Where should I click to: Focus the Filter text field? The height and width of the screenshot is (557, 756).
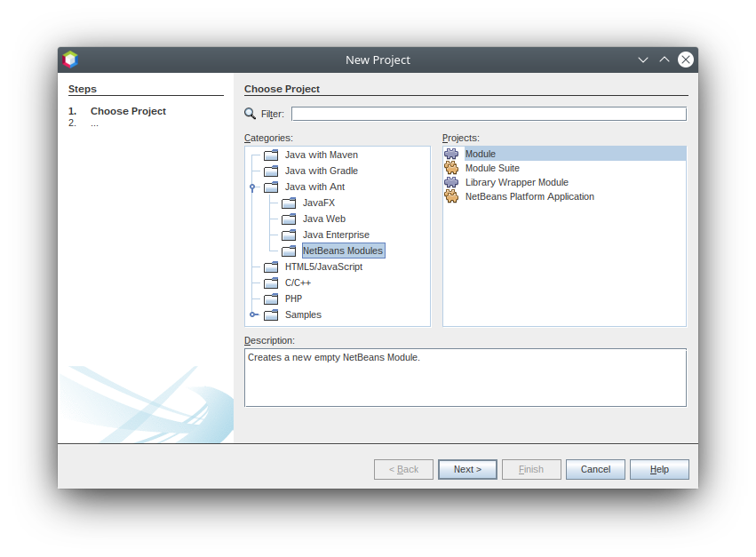(489, 114)
